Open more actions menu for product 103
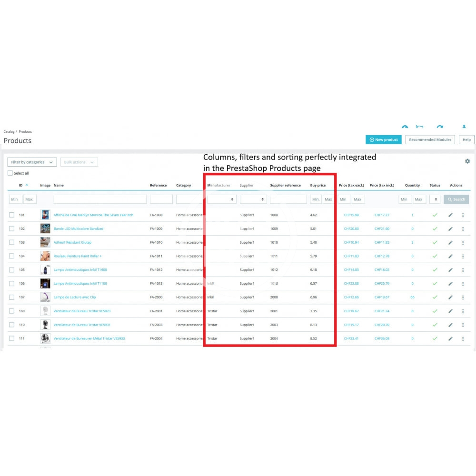Viewport: 476px width, 476px height. (x=463, y=243)
